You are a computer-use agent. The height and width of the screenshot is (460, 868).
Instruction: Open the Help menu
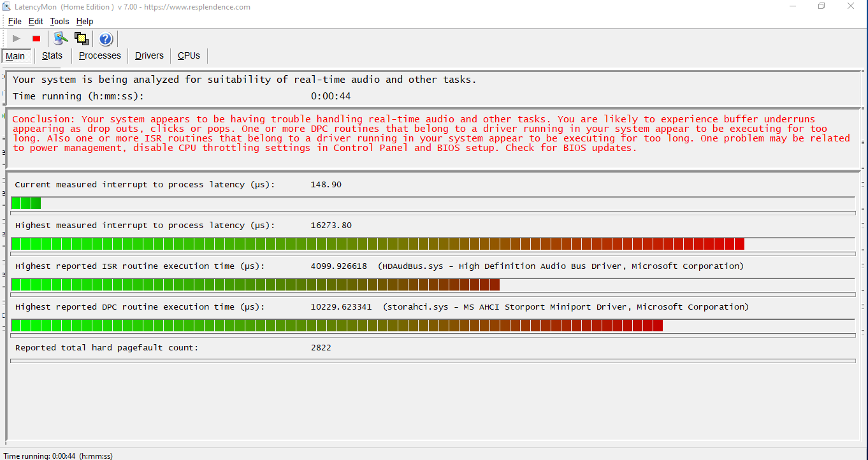85,22
